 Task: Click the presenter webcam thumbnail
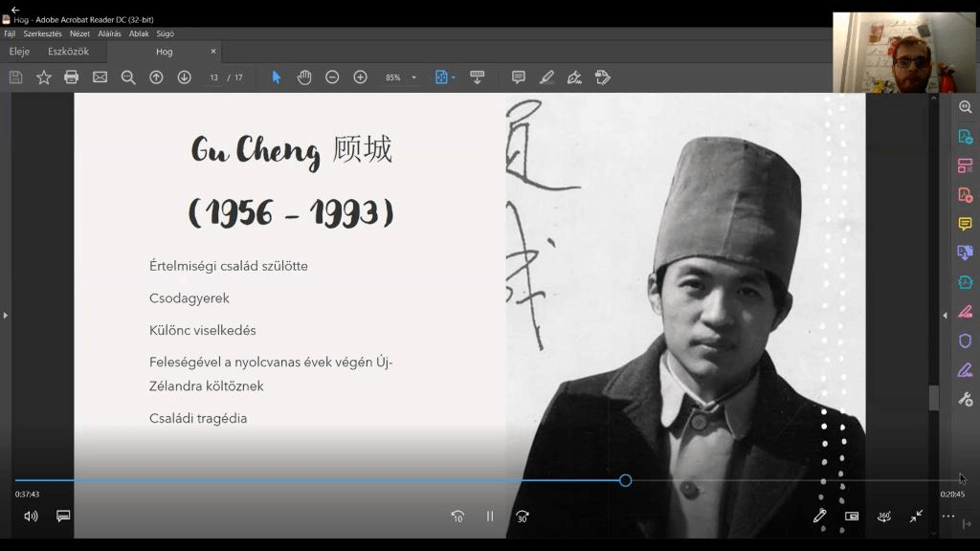coord(904,53)
